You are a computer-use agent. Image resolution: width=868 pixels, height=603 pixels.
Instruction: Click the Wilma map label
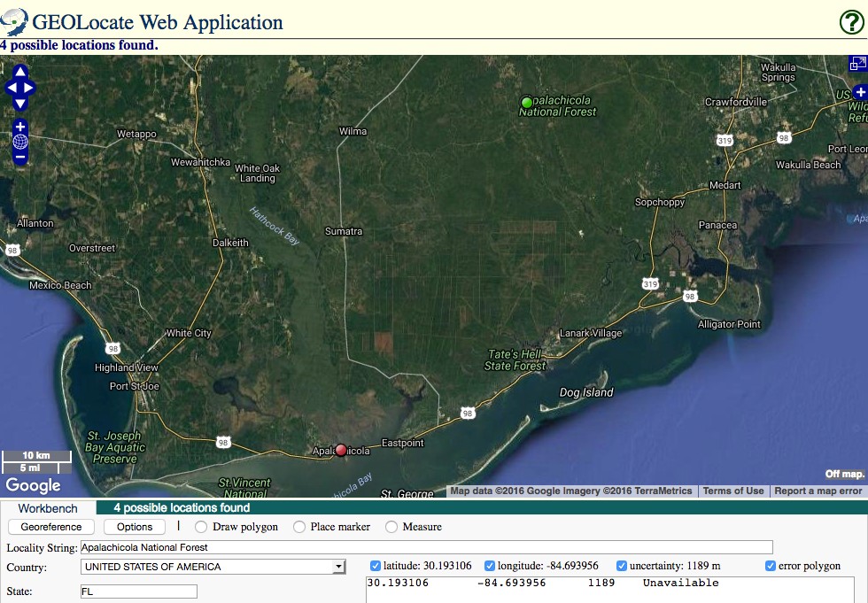point(353,131)
